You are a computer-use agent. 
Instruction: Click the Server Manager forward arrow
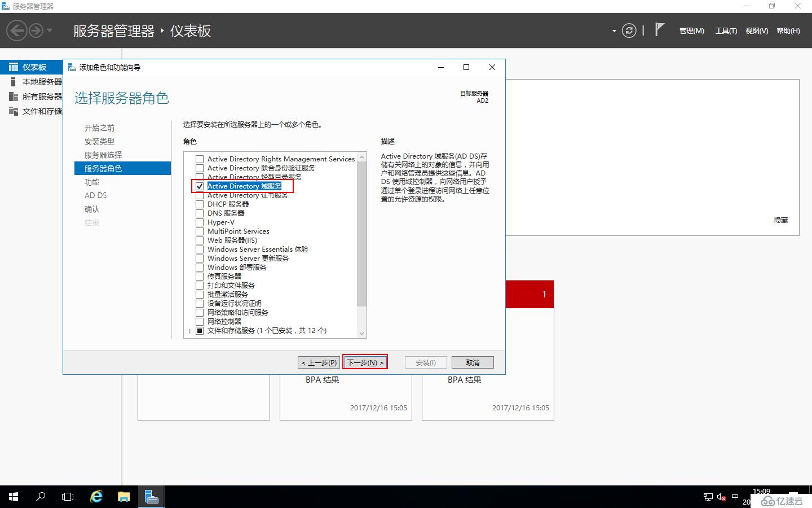coord(36,30)
